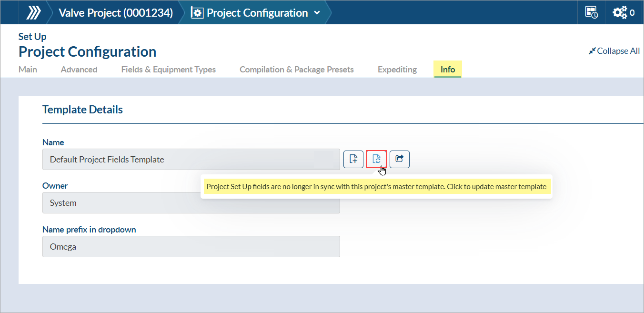Select the Info tab
The height and width of the screenshot is (313, 644).
pos(447,70)
